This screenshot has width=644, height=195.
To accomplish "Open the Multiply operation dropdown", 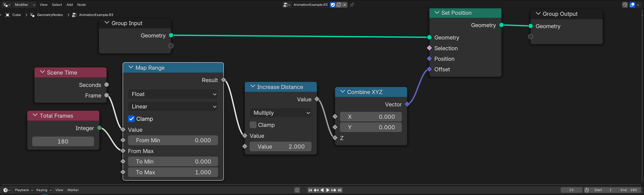I will (x=280, y=113).
